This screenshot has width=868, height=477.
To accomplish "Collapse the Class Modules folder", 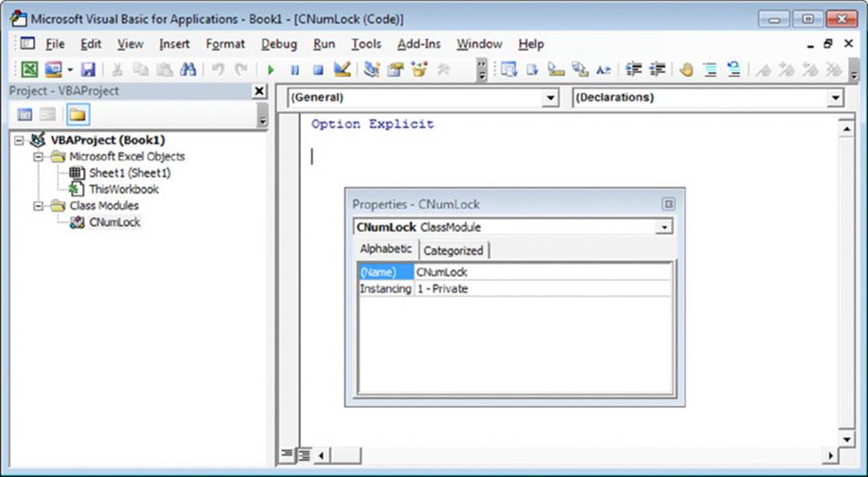I will point(37,206).
